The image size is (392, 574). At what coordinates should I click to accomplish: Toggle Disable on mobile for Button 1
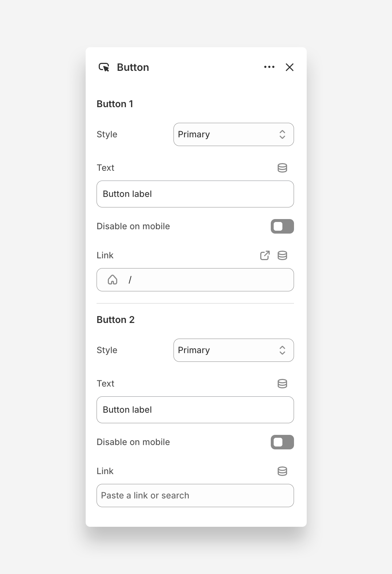[x=282, y=226]
